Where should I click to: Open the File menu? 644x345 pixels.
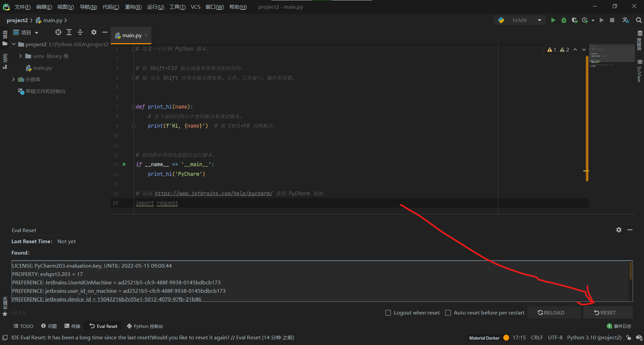(22, 7)
